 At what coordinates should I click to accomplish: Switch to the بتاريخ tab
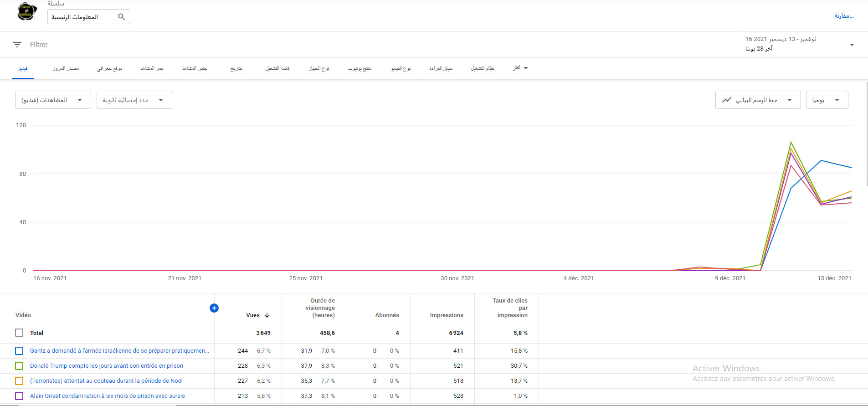coord(236,68)
